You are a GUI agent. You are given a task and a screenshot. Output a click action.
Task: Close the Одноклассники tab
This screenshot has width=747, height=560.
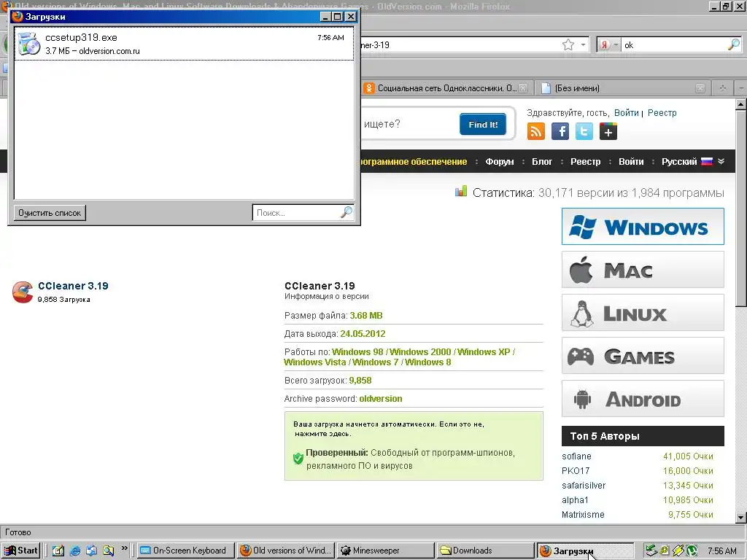(x=523, y=88)
